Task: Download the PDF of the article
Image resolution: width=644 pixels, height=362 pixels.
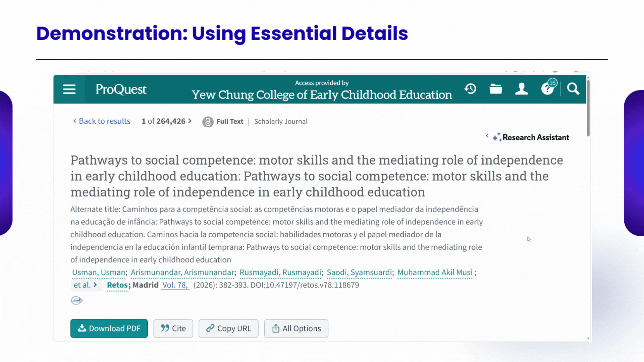Action: pyautogui.click(x=109, y=328)
